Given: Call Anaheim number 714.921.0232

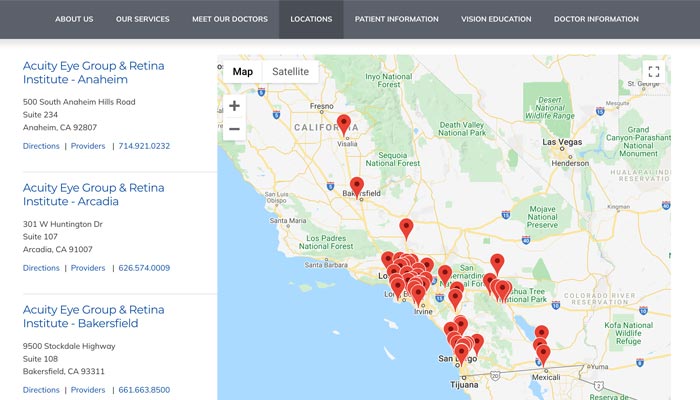Looking at the screenshot, I should pos(144,146).
